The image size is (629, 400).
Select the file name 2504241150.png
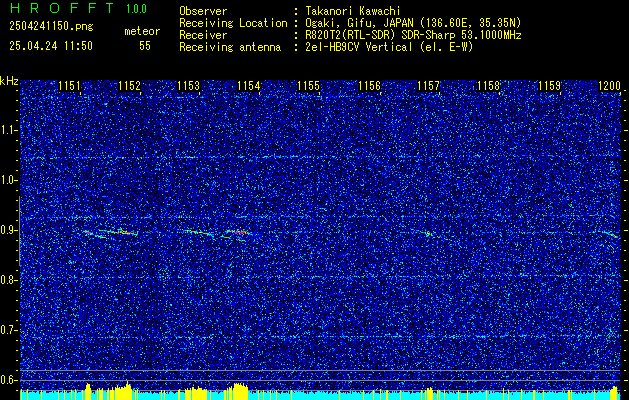[x=51, y=26]
